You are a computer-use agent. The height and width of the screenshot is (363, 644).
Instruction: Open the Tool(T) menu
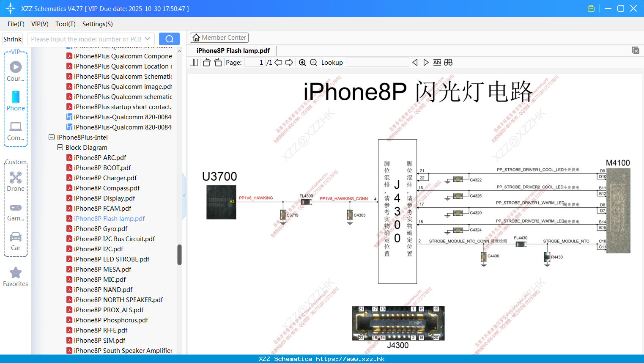[66, 24]
